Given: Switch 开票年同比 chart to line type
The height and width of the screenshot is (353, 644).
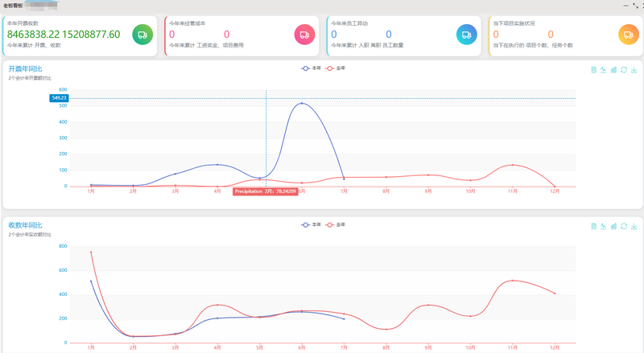Looking at the screenshot, I should click(x=603, y=70).
